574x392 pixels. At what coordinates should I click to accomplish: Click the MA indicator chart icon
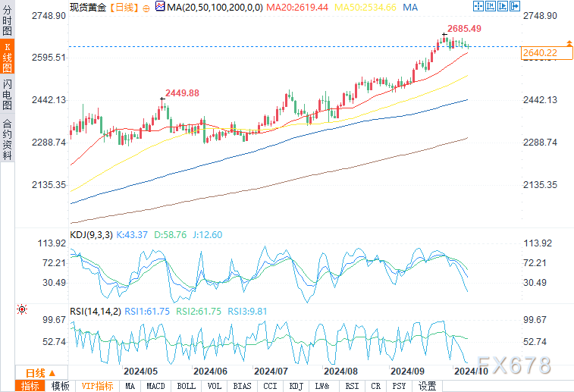point(158,6)
